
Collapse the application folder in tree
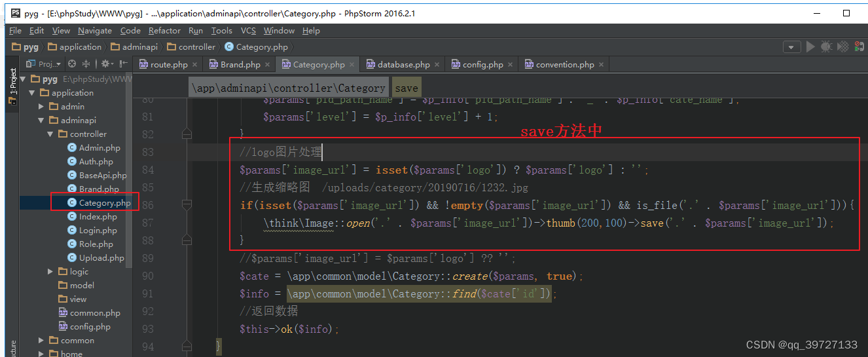point(33,92)
